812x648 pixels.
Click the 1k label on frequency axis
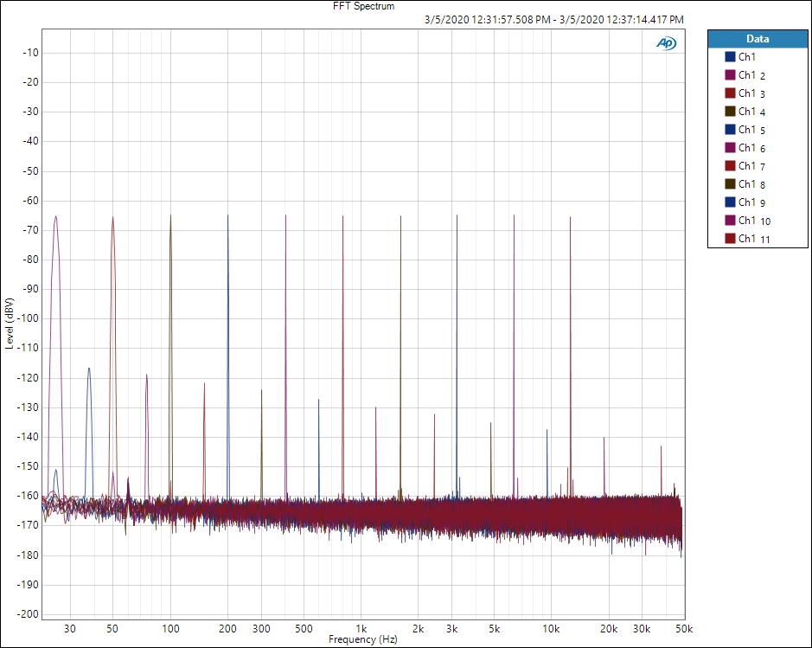pyautogui.click(x=361, y=628)
